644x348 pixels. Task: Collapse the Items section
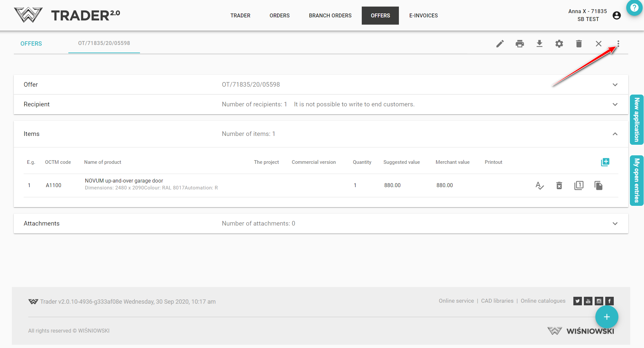tap(615, 134)
